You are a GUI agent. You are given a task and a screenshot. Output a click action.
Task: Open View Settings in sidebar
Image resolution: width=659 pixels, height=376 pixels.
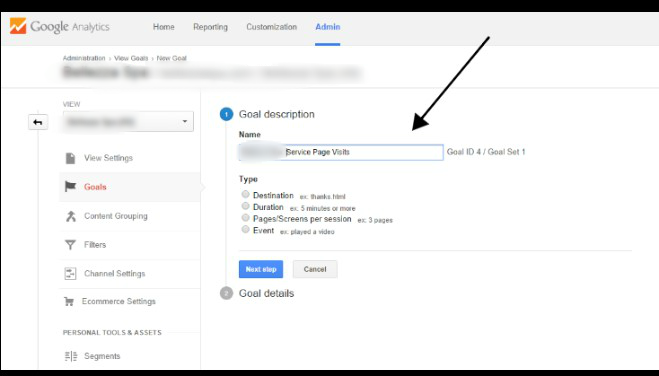tap(108, 158)
